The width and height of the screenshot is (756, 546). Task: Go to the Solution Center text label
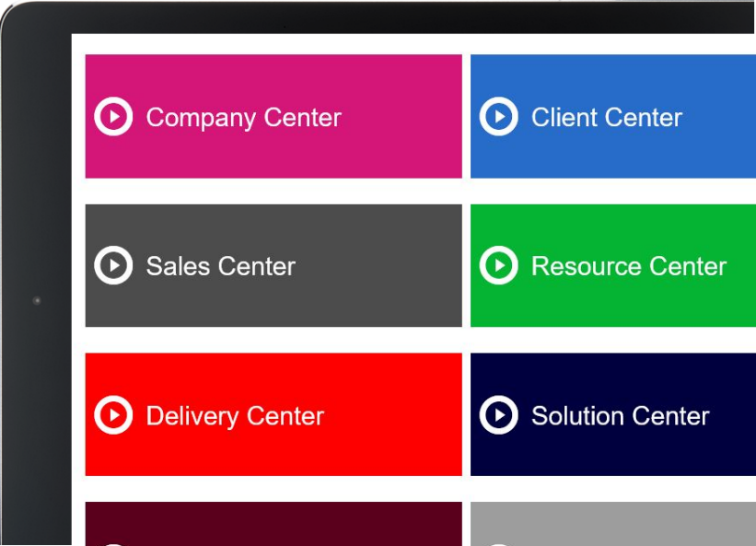click(620, 416)
